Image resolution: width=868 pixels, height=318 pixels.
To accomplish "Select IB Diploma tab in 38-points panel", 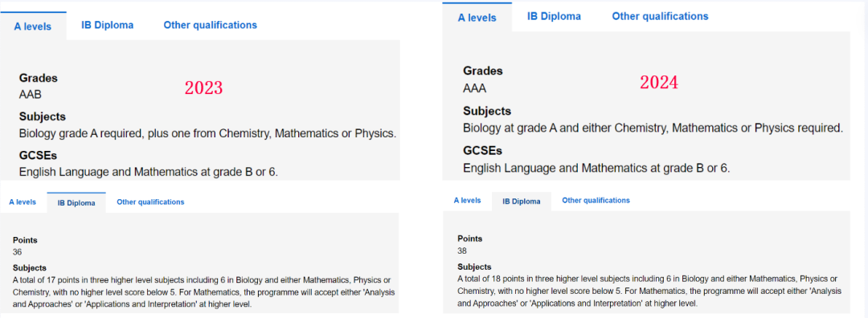I will tap(522, 202).
